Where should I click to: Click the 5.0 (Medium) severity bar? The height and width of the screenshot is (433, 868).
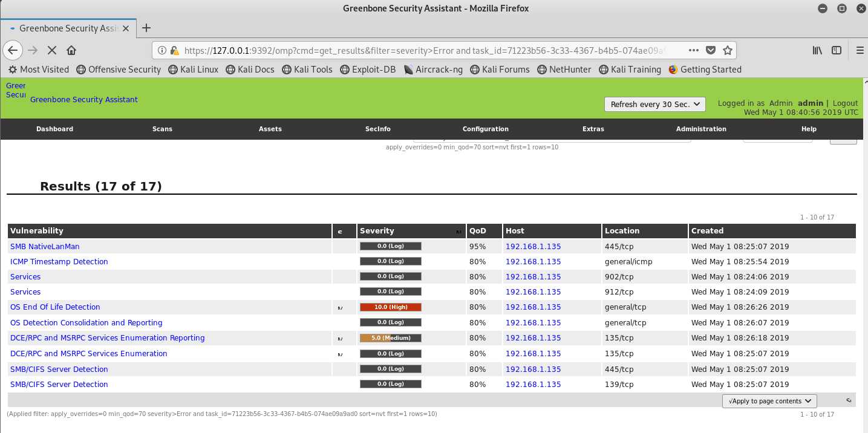[x=391, y=337]
